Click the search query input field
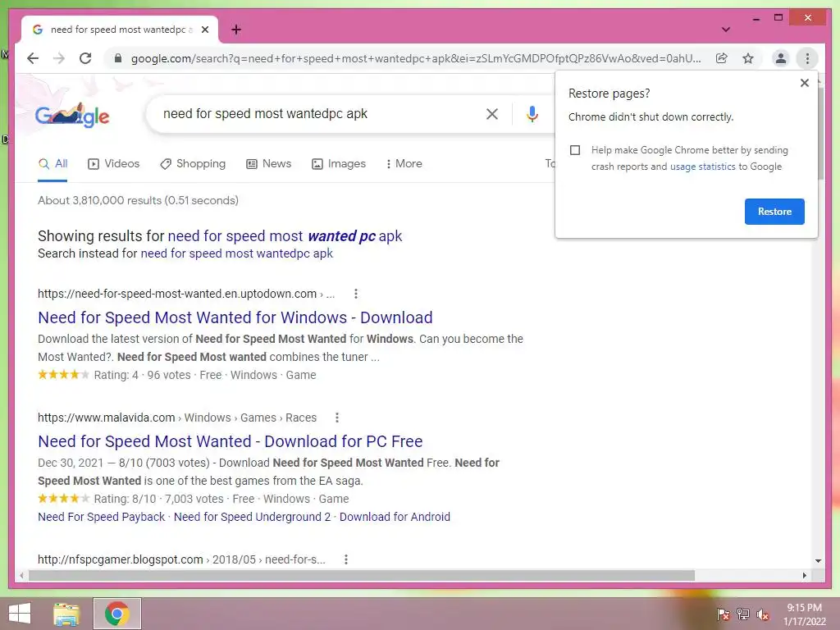Screen dimensions: 840x630 (x=316, y=113)
